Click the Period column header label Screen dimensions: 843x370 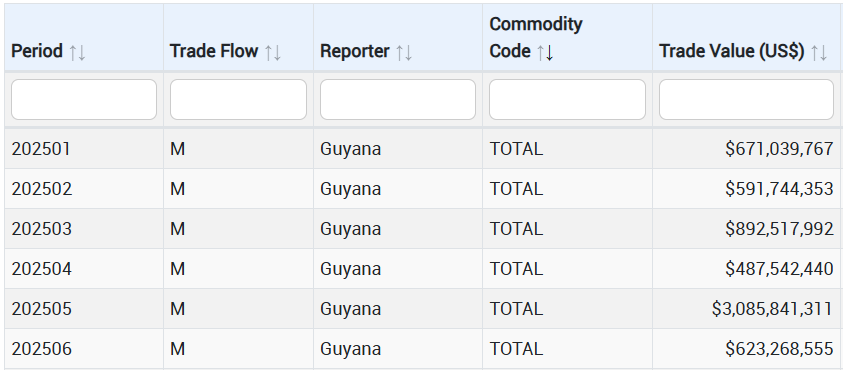(x=37, y=52)
